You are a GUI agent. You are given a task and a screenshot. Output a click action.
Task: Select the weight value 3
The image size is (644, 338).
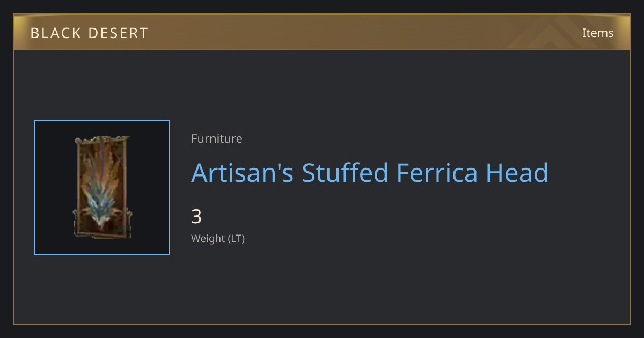[x=196, y=217]
